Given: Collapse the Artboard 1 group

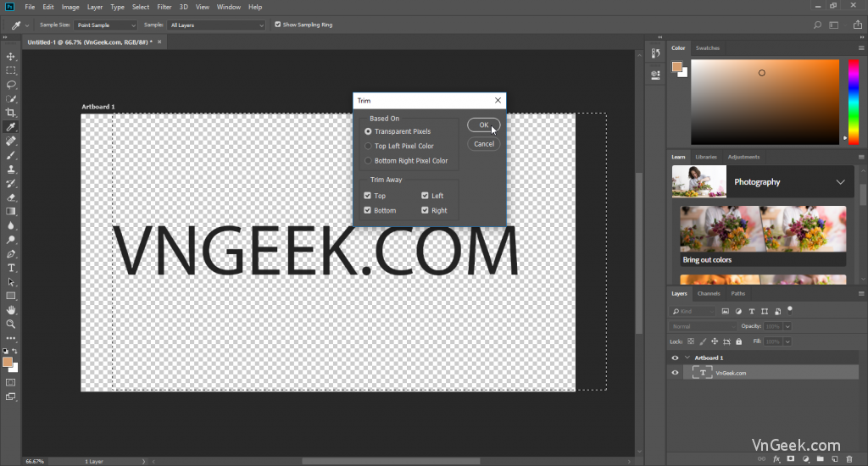Looking at the screenshot, I should click(x=687, y=358).
